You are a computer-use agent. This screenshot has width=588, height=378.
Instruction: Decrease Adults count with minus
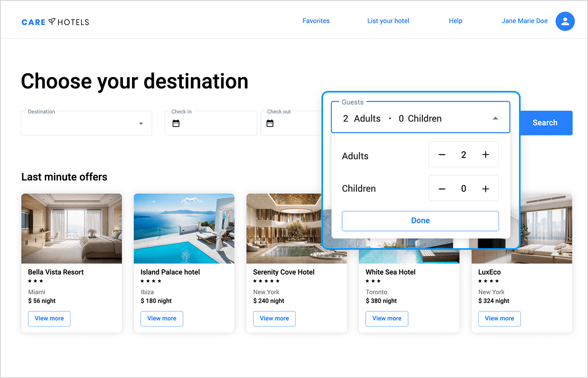click(442, 154)
